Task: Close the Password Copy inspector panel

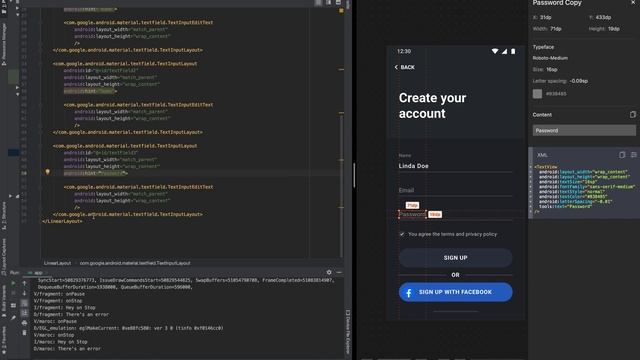Action: (633, 3)
